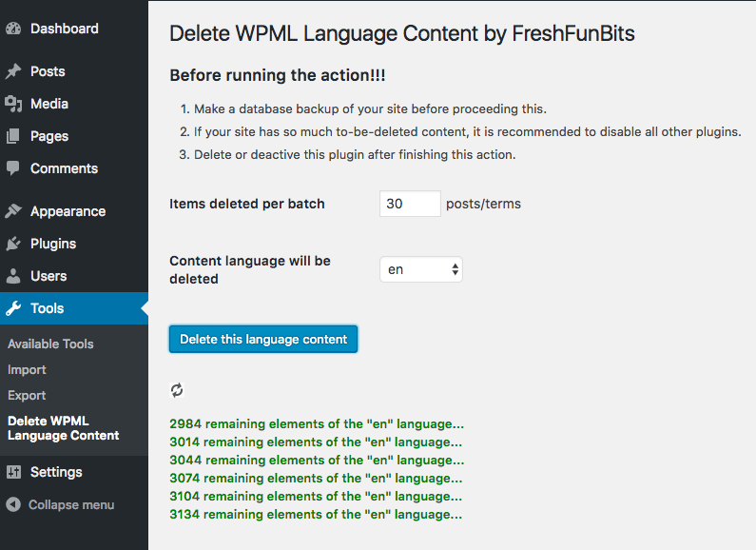Open the content language dropdown
Screen dimensions: 756x550
point(421,269)
